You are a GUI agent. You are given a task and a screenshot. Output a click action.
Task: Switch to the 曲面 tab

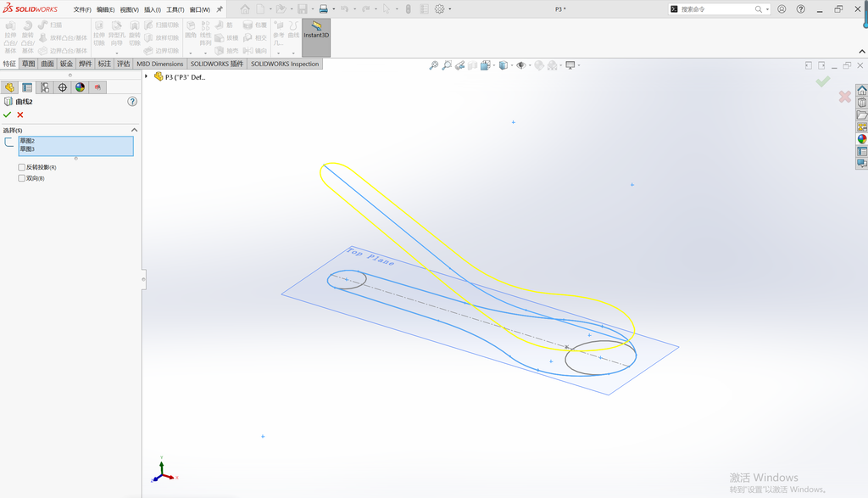point(47,64)
